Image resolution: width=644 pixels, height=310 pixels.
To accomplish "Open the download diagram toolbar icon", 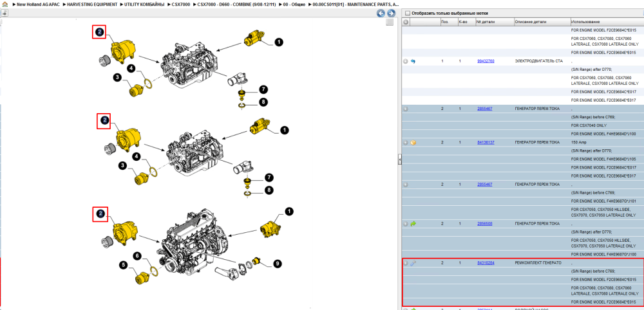I will pyautogui.click(x=5, y=13).
